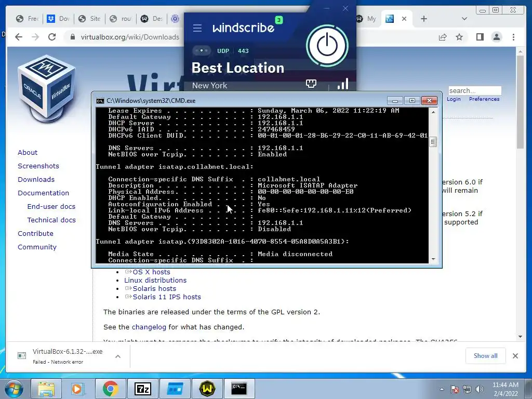Open Windows Explorer from the taskbar
Screen dimensions: 532x399
click(x=46, y=389)
